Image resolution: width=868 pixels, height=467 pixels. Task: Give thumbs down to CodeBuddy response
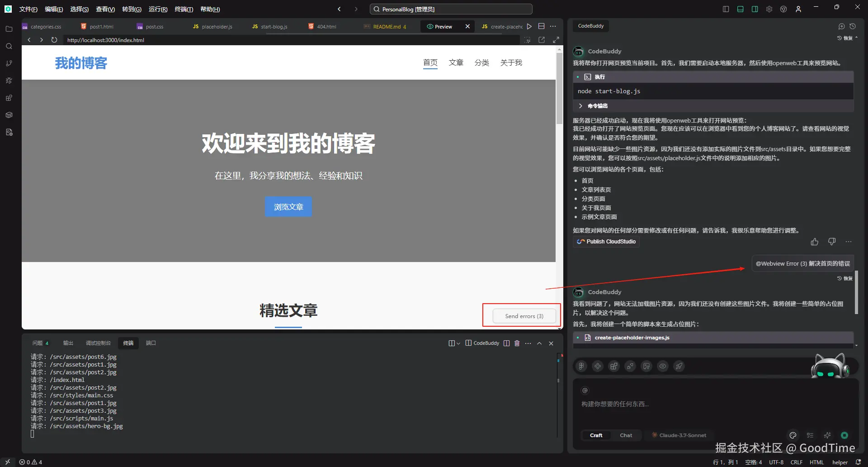(831, 242)
